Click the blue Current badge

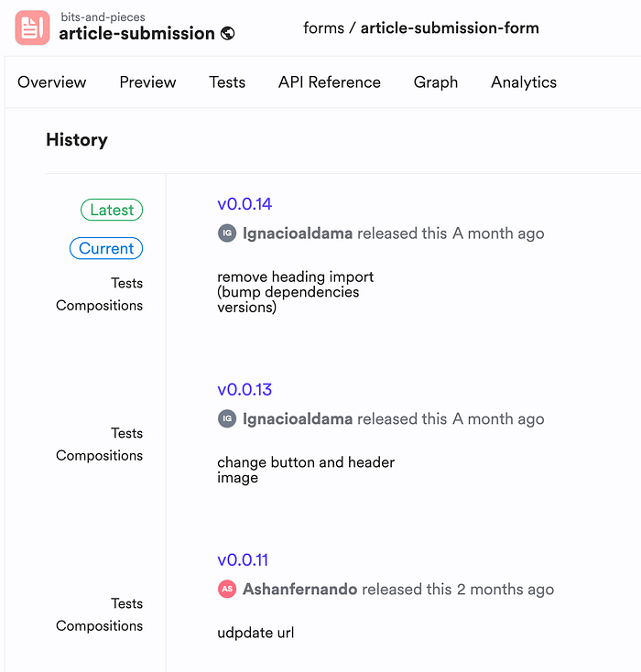[106, 249]
